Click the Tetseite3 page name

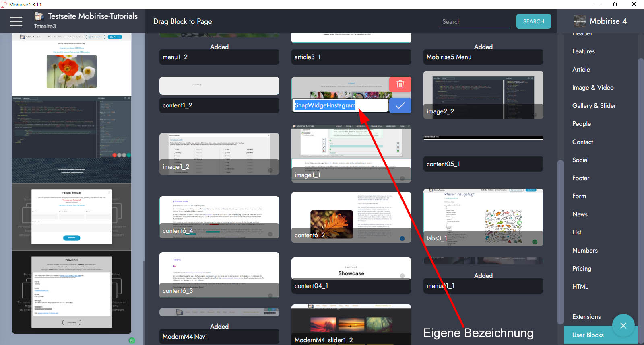(45, 26)
